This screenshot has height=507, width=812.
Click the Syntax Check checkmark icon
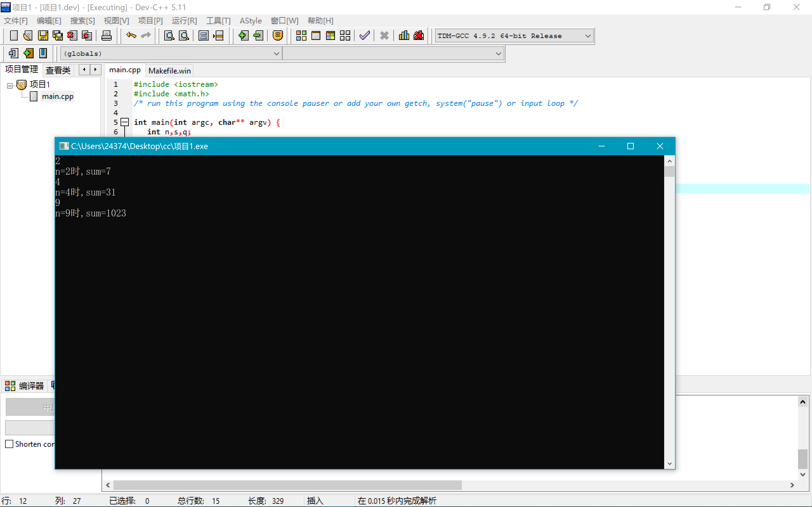click(364, 35)
